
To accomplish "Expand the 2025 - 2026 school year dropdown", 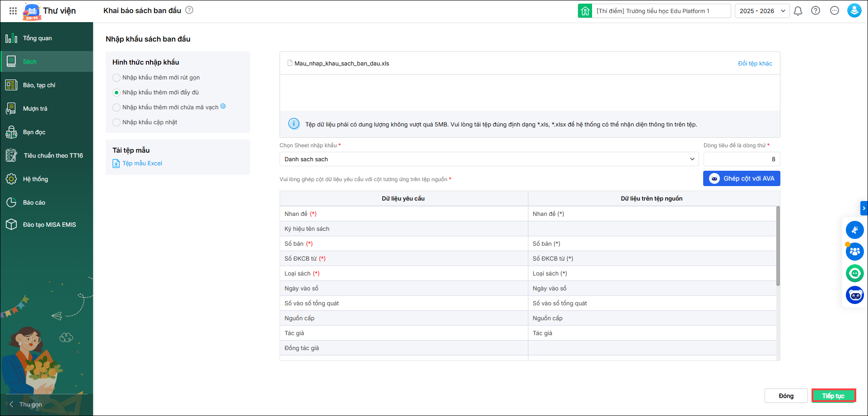I will pos(762,11).
